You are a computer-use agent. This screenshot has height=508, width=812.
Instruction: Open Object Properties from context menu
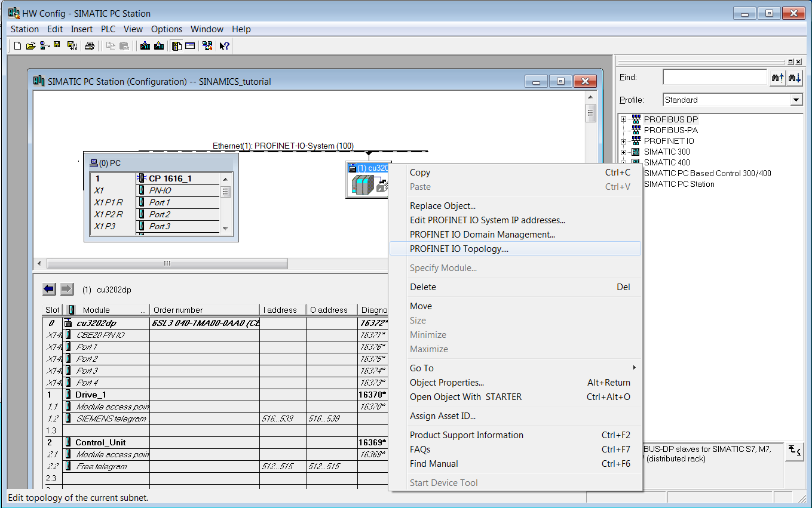pos(515,383)
